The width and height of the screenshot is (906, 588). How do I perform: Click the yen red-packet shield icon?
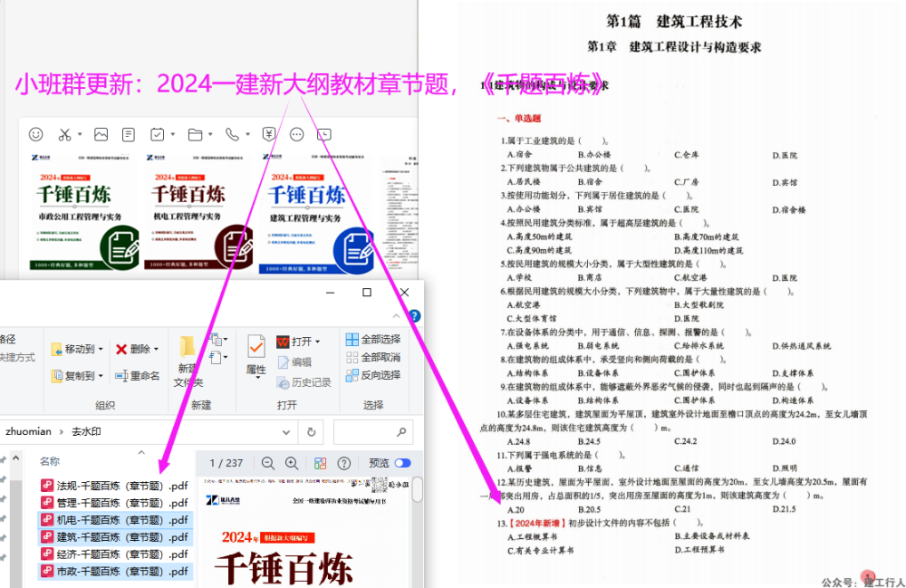pyautogui.click(x=269, y=135)
